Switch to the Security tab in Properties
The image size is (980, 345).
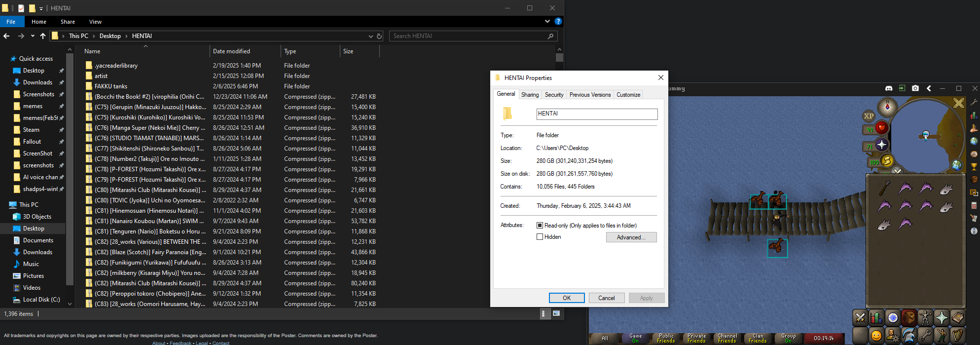coord(554,95)
